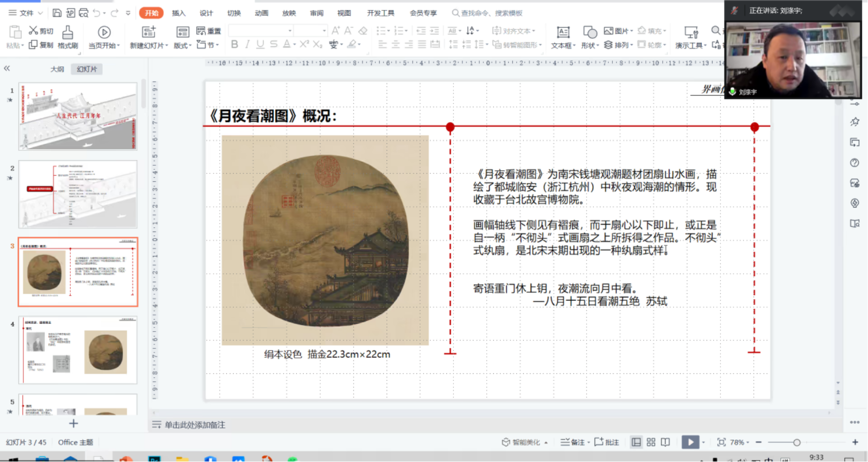868x462 pixels.
Task: Click the new slide (新建幻灯片) icon
Action: pyautogui.click(x=148, y=33)
